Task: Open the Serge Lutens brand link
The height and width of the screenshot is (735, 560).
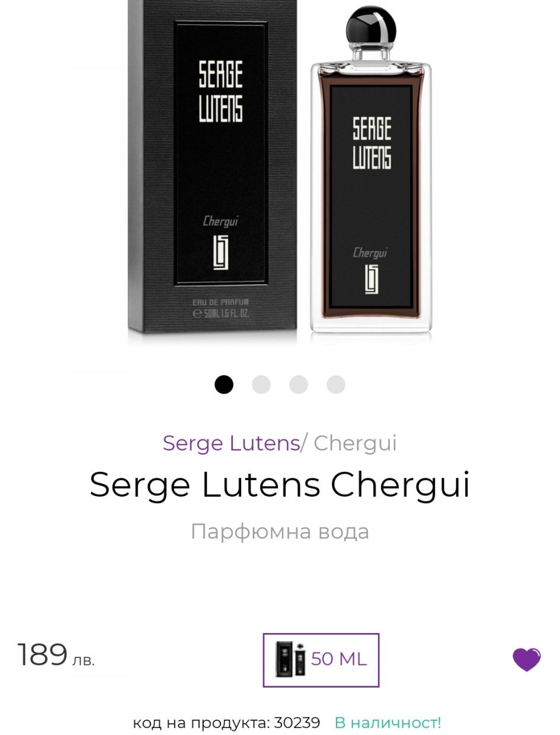Action: (x=231, y=443)
